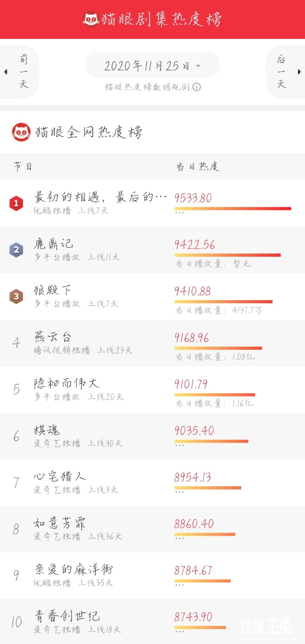Select the 青春创世纪 ranking row
This screenshot has height=644, width=305.
pyautogui.click(x=152, y=621)
